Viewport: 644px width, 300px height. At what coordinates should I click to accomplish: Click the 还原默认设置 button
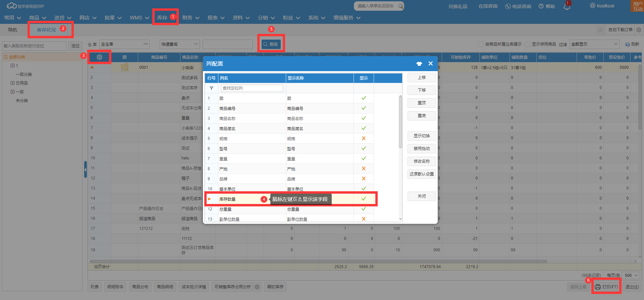point(422,174)
